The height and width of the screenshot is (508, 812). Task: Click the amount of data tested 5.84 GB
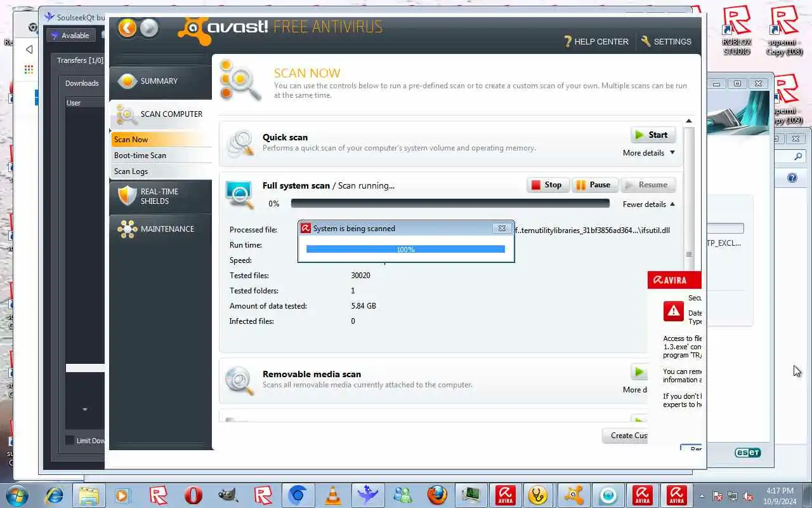[x=363, y=306]
